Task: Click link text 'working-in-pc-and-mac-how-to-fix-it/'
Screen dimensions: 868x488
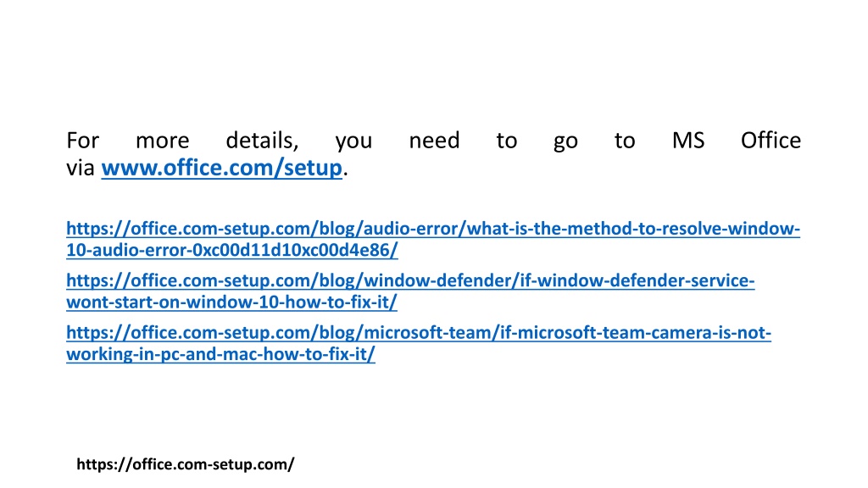Action: tap(221, 354)
